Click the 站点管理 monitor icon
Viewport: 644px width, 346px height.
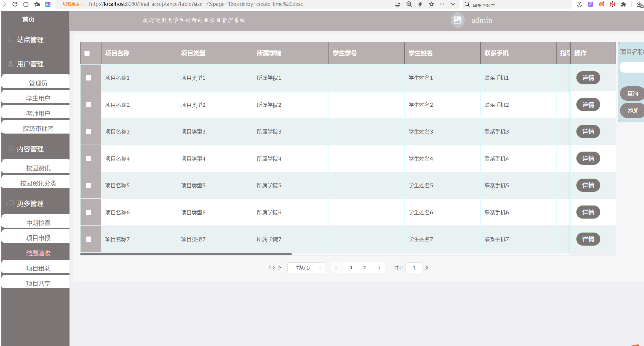[x=10, y=39]
